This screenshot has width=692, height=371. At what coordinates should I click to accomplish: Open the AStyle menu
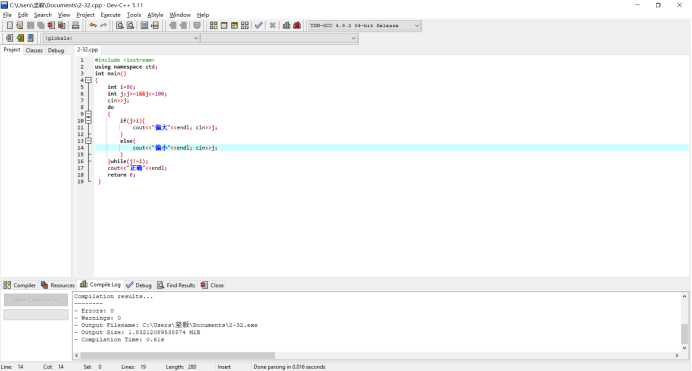(155, 15)
